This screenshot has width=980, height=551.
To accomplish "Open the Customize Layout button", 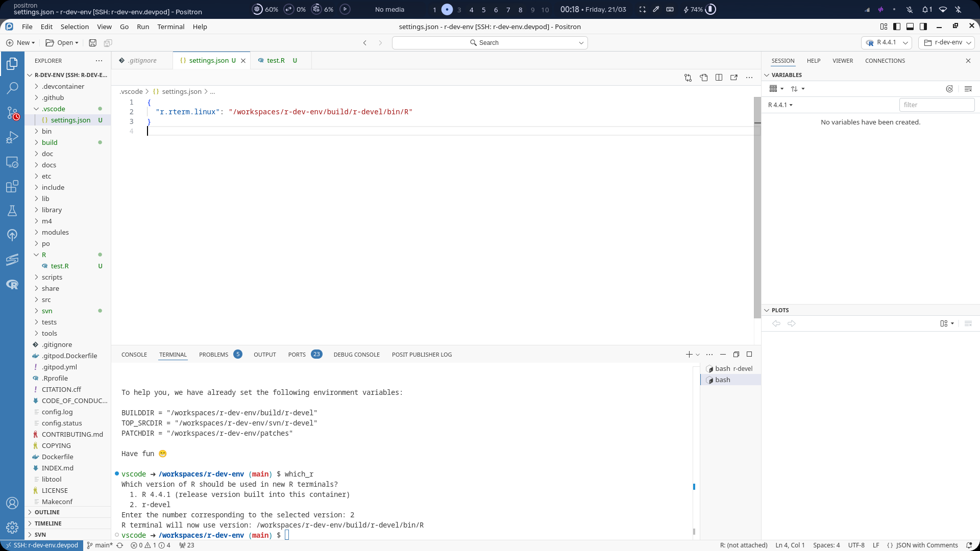I will click(884, 27).
